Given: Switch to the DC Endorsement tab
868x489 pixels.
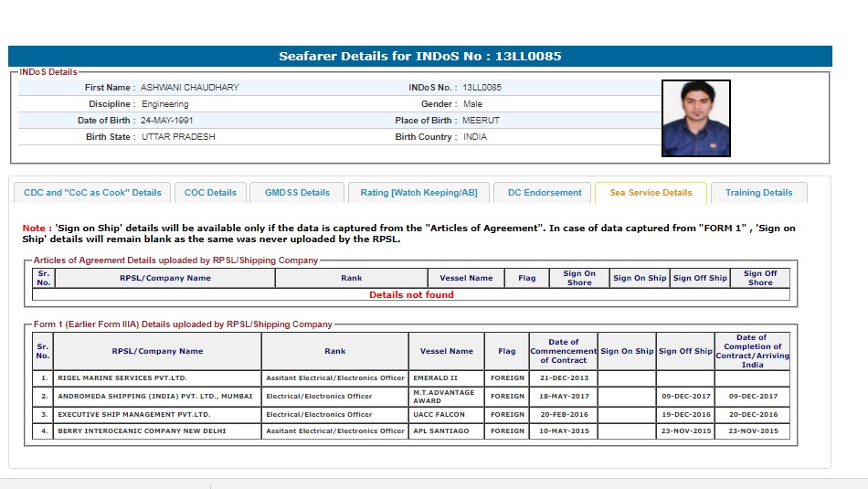Looking at the screenshot, I should [x=545, y=193].
